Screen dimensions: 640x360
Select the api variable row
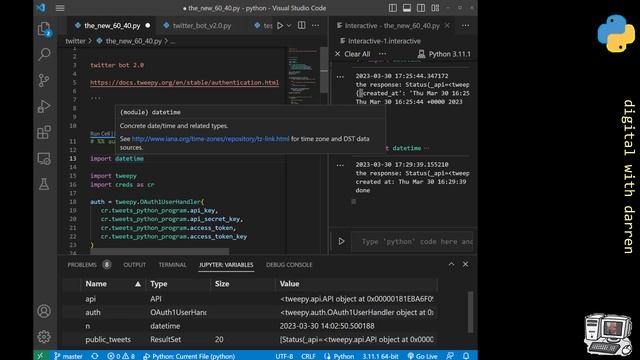pyautogui.click(x=250, y=299)
